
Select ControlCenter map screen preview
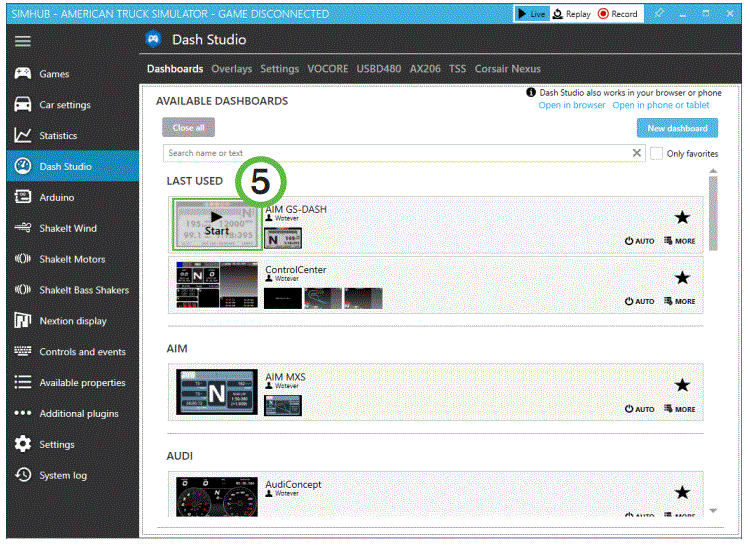point(323,298)
